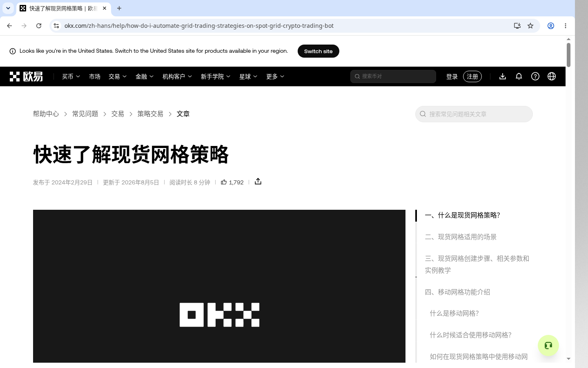The width and height of the screenshot is (588, 368).
Task: Click the article share icon
Action: pyautogui.click(x=258, y=182)
